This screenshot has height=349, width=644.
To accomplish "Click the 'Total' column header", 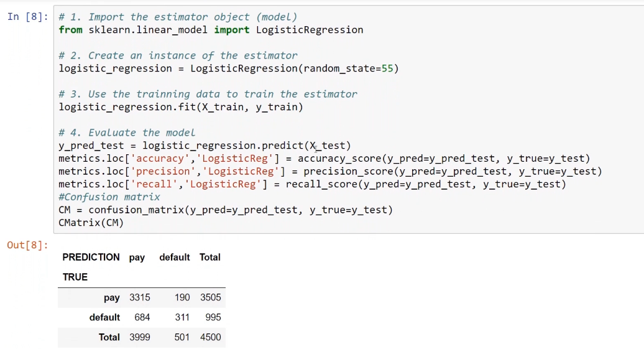I will coord(210,258).
